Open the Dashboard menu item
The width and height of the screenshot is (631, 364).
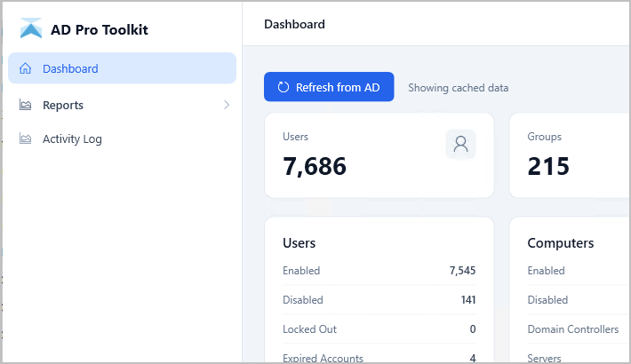click(x=70, y=68)
